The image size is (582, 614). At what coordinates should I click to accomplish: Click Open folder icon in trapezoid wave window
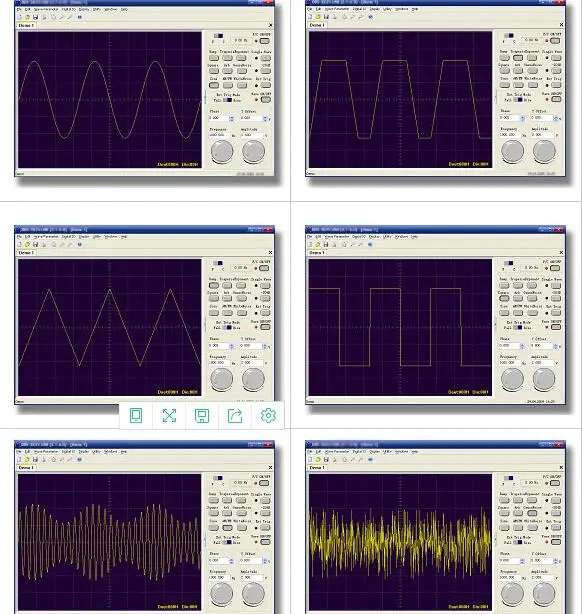pos(318,17)
